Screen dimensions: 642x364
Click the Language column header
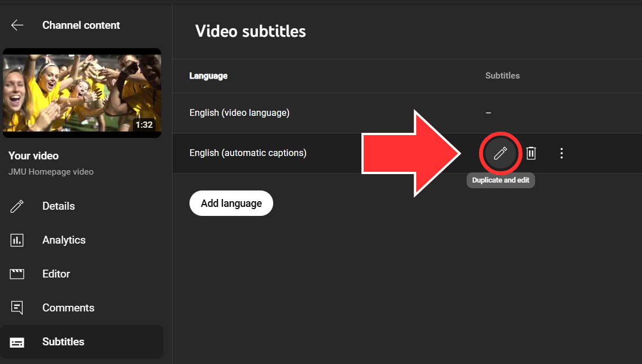[x=208, y=76]
